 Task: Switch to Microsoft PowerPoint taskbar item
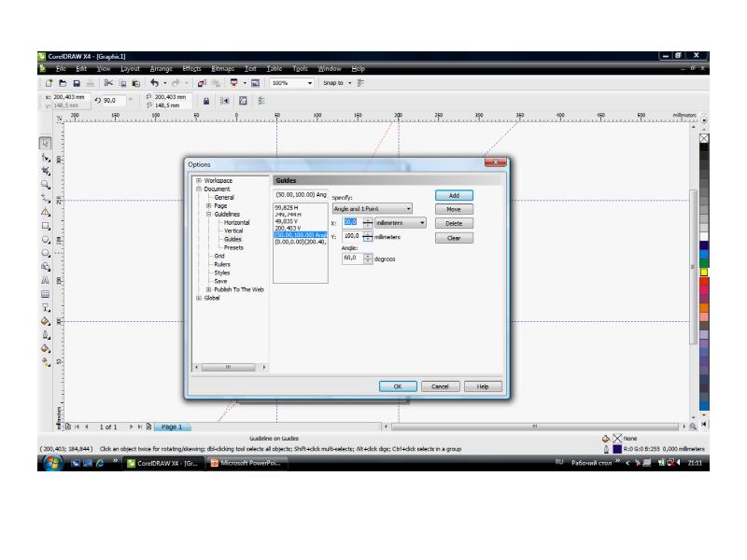(x=247, y=463)
